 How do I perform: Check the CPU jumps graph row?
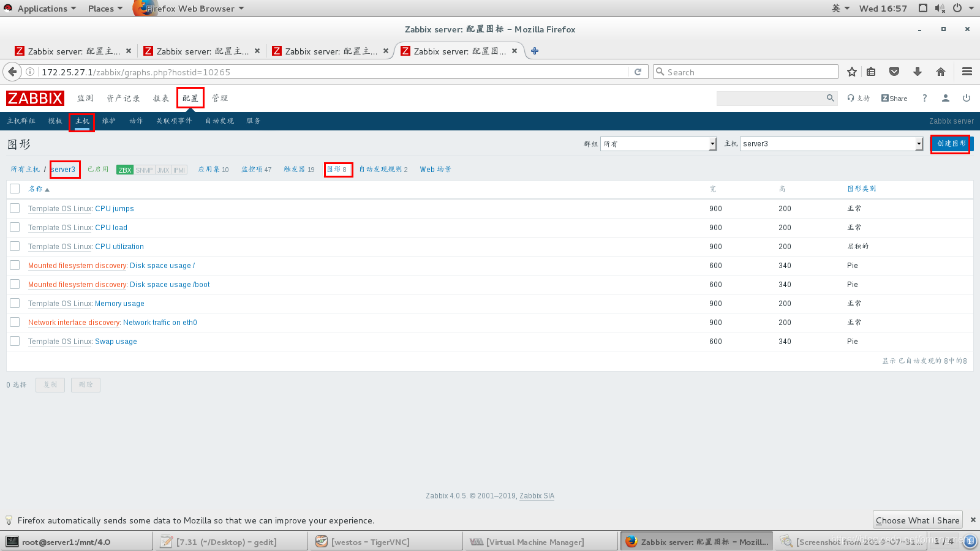point(15,208)
